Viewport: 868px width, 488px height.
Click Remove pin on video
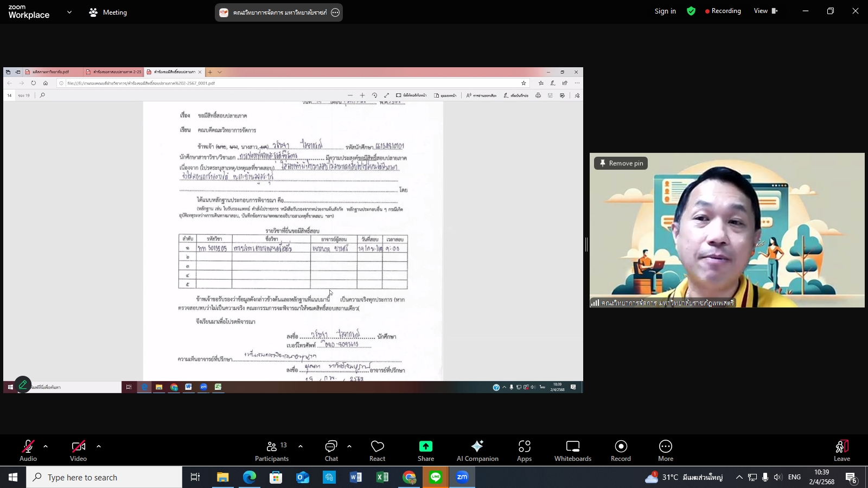(621, 163)
